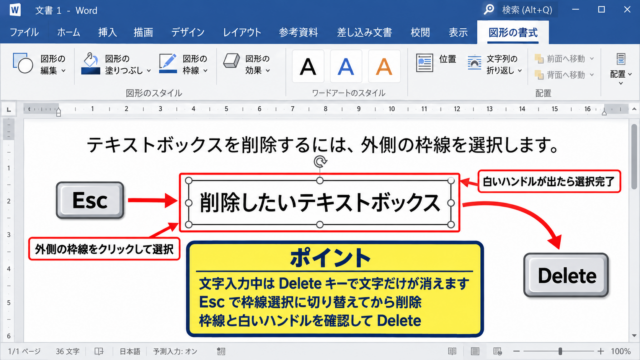Viewport: 640px width, 360px height.
Task: Click the 100% zoom level
Action: pos(620,351)
